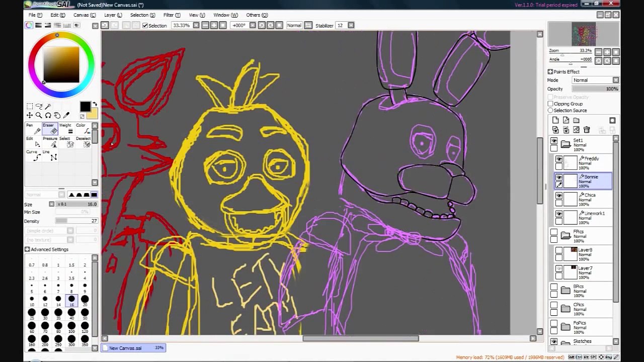Image resolution: width=644 pixels, height=362 pixels.
Task: Pick the rectangular Selection tool
Action: click(30, 106)
